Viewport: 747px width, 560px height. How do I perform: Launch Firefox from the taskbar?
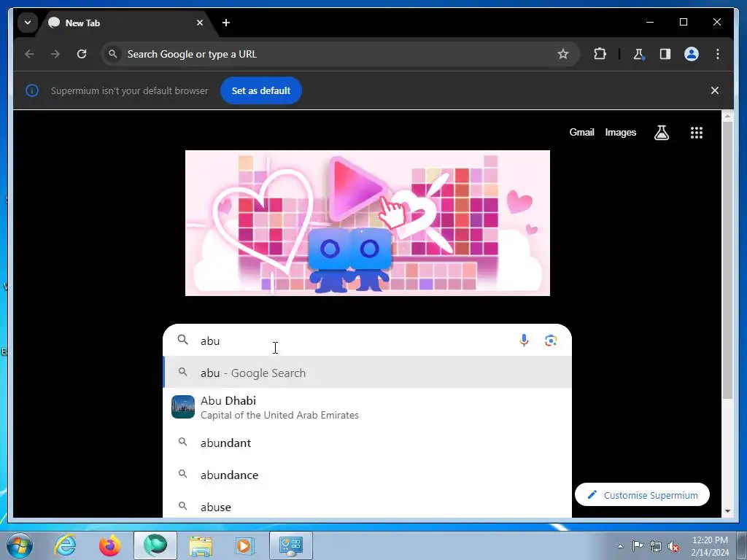[110, 545]
